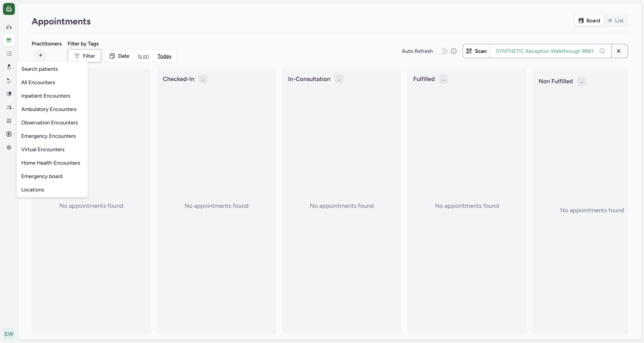Open Emergency board from menu
Image resolution: width=644 pixels, height=343 pixels.
[52, 176]
